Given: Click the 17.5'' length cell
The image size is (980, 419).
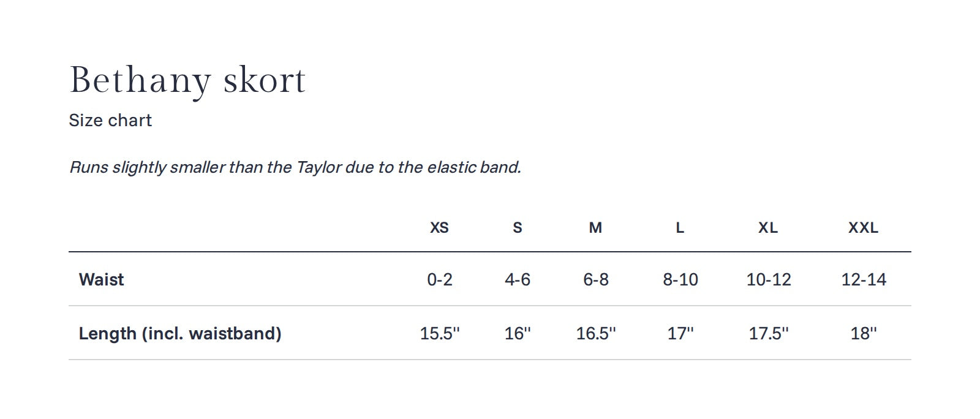Looking at the screenshot, I should (x=769, y=333).
